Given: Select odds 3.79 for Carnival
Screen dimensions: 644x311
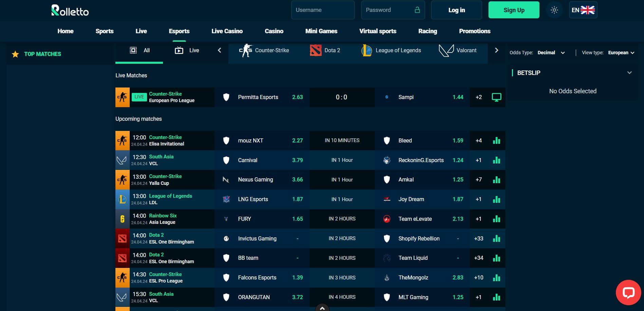Looking at the screenshot, I should [x=297, y=160].
